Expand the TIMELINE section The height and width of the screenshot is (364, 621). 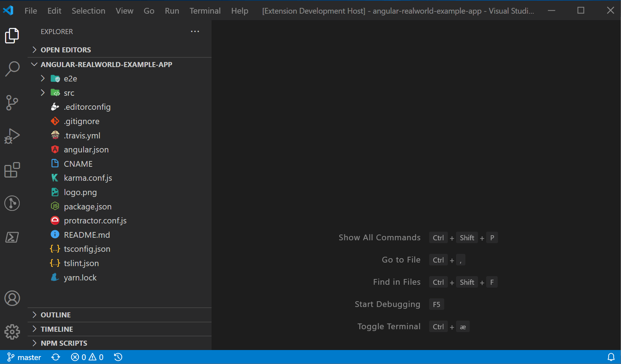119,329
